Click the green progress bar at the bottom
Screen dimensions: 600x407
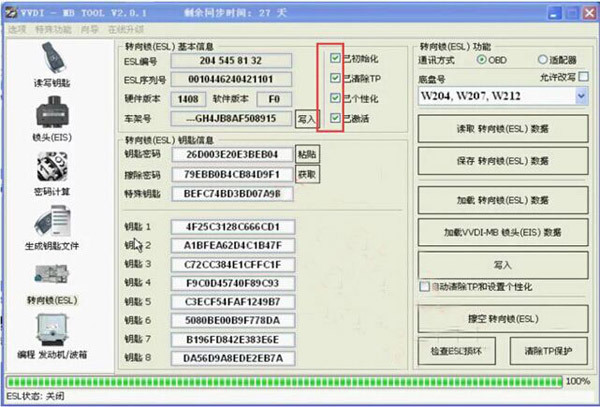coord(283,381)
